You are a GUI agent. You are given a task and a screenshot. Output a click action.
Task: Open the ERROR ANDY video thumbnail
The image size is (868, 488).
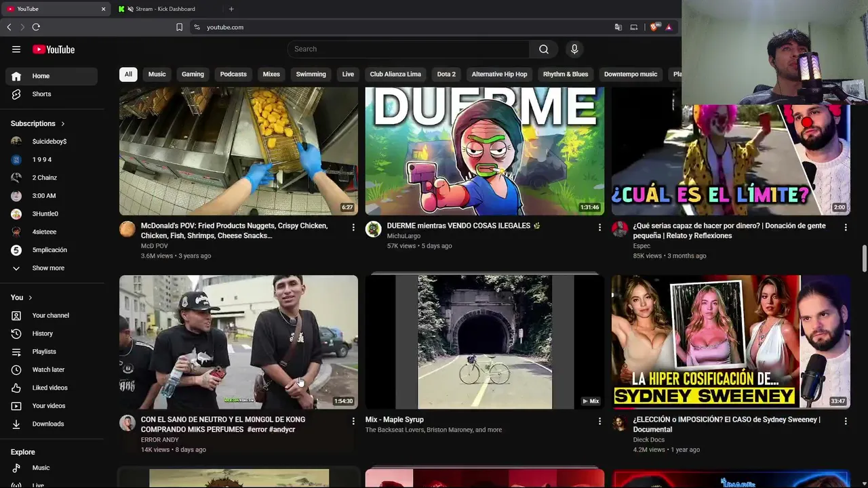(x=239, y=342)
